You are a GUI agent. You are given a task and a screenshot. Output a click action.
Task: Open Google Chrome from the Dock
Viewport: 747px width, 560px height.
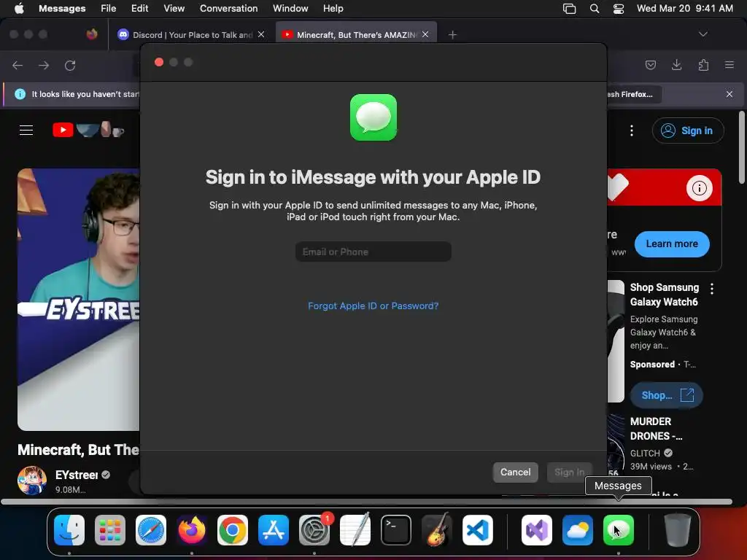coord(233,530)
